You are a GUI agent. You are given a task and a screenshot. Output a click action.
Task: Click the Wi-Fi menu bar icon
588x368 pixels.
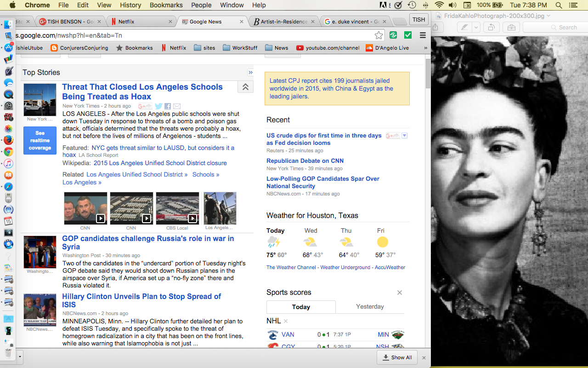(439, 5)
